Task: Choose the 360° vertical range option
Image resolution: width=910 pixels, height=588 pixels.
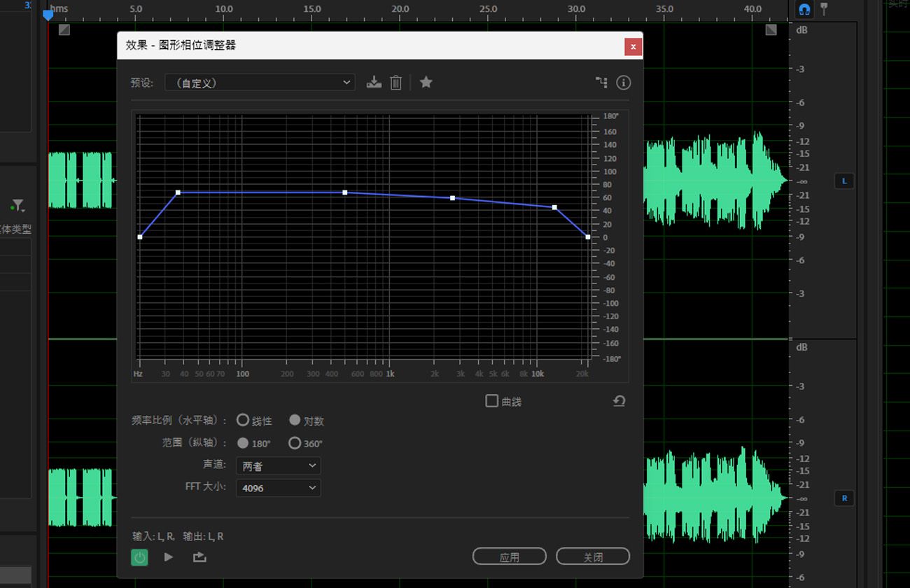Action: click(295, 442)
